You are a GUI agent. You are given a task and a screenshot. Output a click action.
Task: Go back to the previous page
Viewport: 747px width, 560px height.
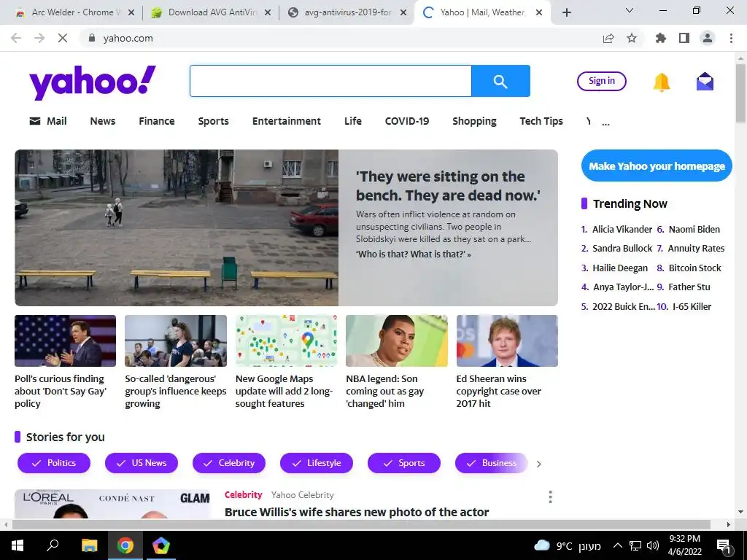pyautogui.click(x=16, y=38)
